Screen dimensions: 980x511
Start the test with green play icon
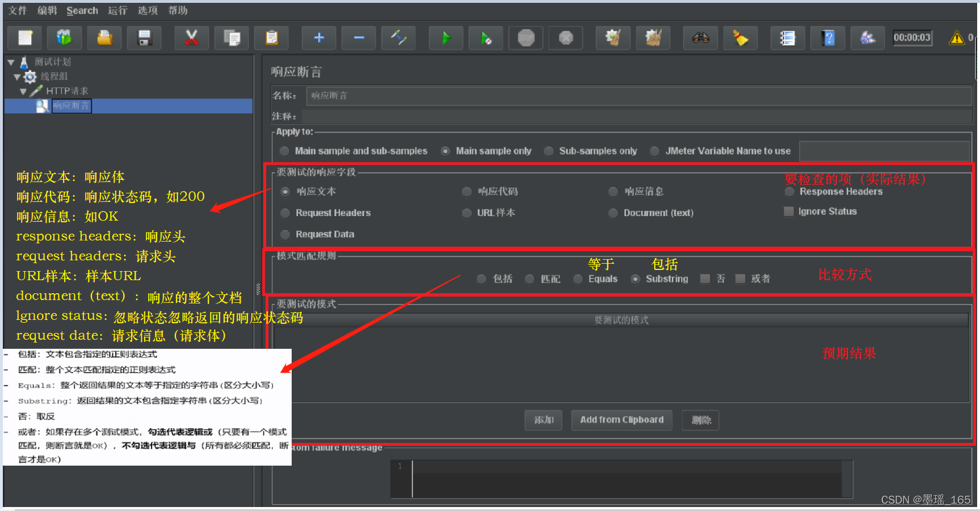pos(446,38)
